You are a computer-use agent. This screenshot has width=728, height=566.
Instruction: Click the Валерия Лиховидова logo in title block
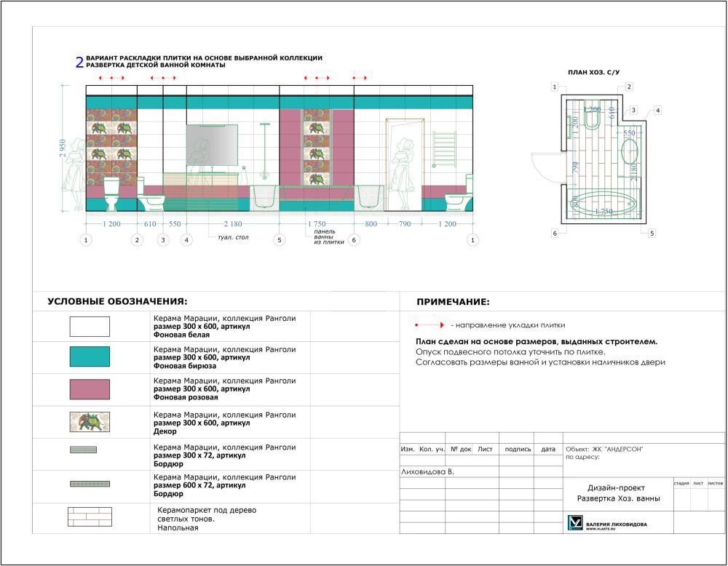click(575, 523)
